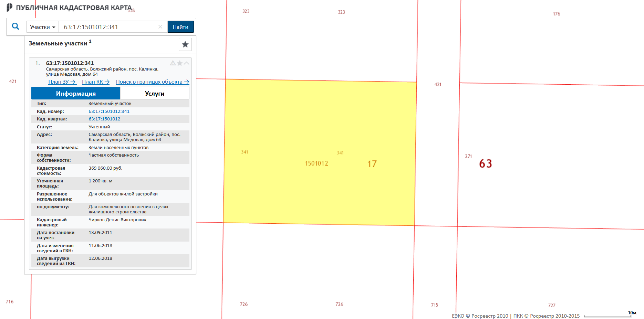Viewport: 644px width, 319px height.
Task: Click the value Для объектов жилой застройки
Action: point(123,194)
